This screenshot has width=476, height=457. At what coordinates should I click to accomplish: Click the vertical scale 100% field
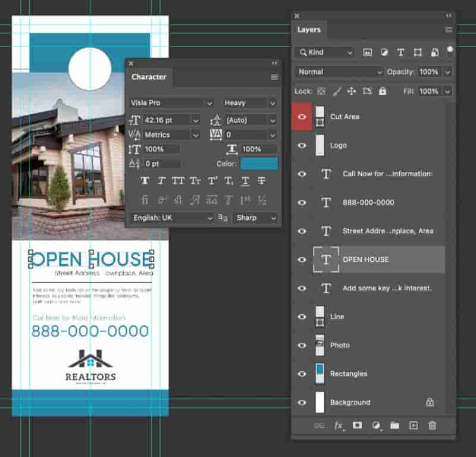pos(161,149)
